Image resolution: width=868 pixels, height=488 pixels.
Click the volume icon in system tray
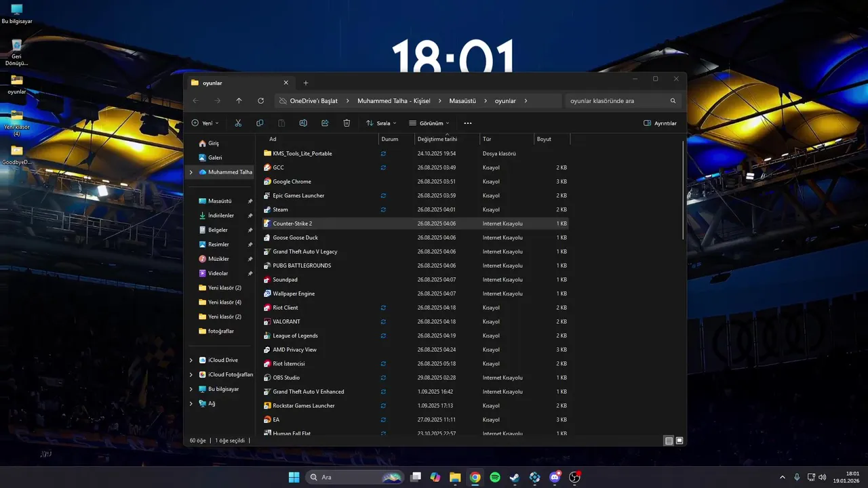[823, 477]
